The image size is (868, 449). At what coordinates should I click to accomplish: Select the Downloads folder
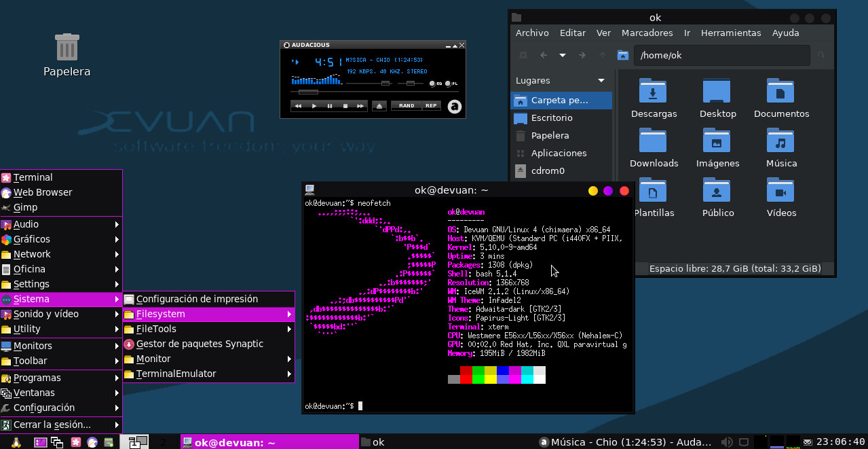tap(654, 147)
